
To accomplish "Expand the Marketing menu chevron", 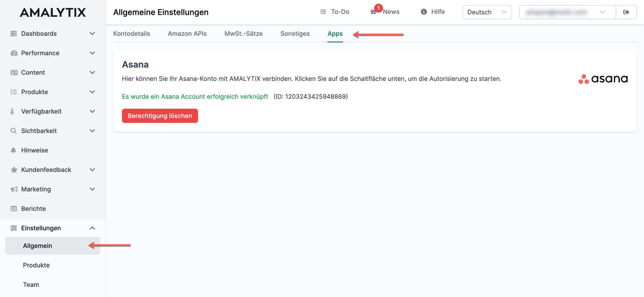I will 92,189.
